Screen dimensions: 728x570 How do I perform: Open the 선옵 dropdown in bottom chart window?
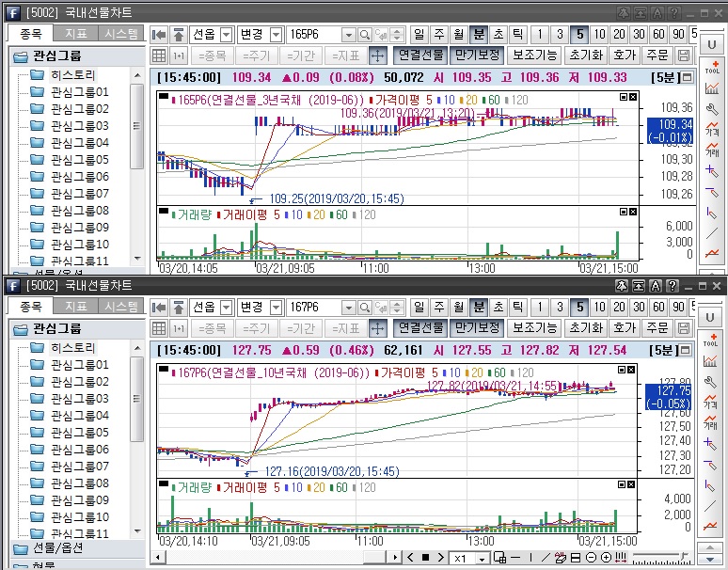(227, 307)
